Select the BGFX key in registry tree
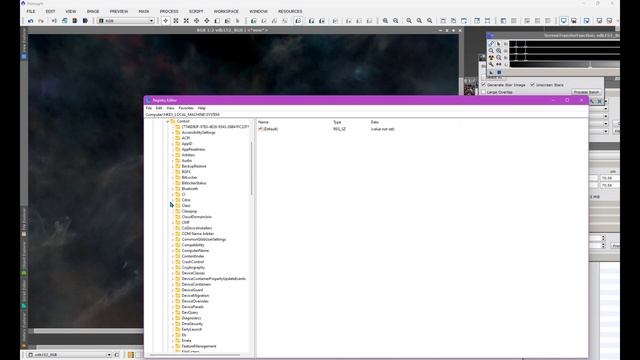This screenshot has width=640, height=360. [186, 172]
